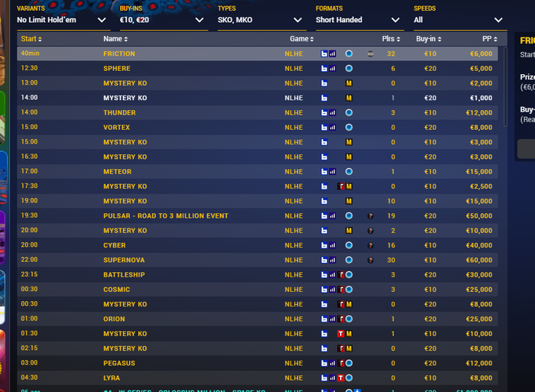Click the round badge icon in CYBER row
The image size is (535, 392).
point(370,245)
